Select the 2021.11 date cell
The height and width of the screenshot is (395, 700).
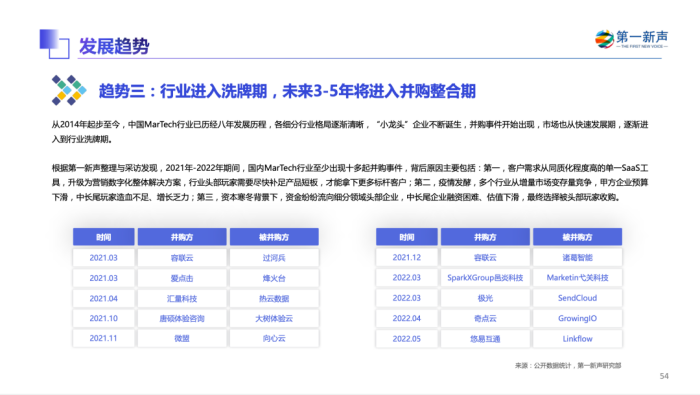click(x=104, y=338)
